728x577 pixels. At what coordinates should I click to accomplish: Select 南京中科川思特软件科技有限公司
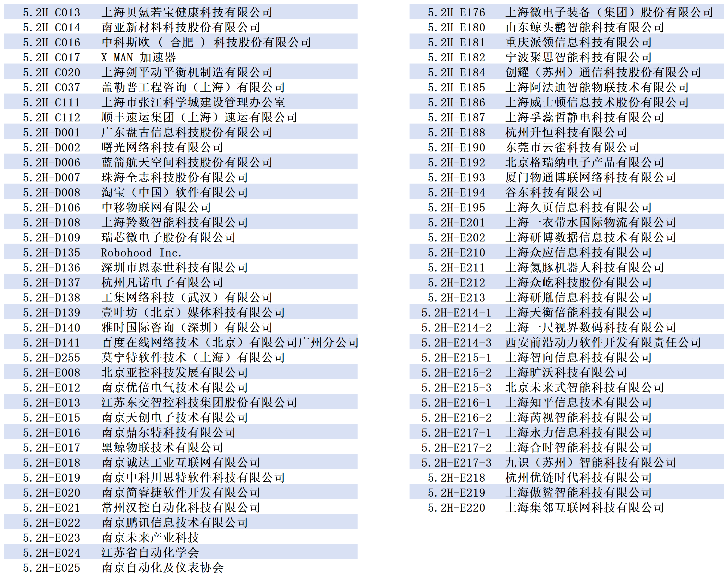click(193, 477)
